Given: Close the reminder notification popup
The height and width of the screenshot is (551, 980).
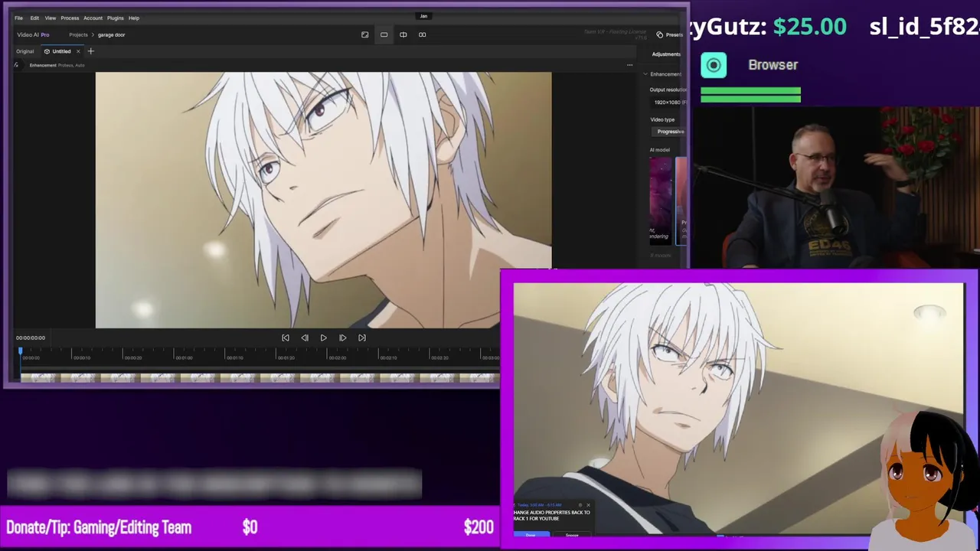Looking at the screenshot, I should tap(588, 505).
